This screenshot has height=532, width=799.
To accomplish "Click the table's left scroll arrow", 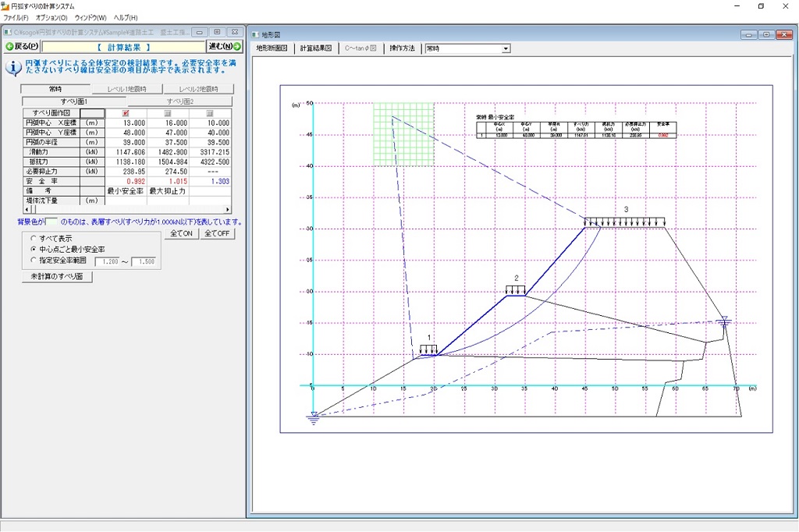I will click(27, 209).
